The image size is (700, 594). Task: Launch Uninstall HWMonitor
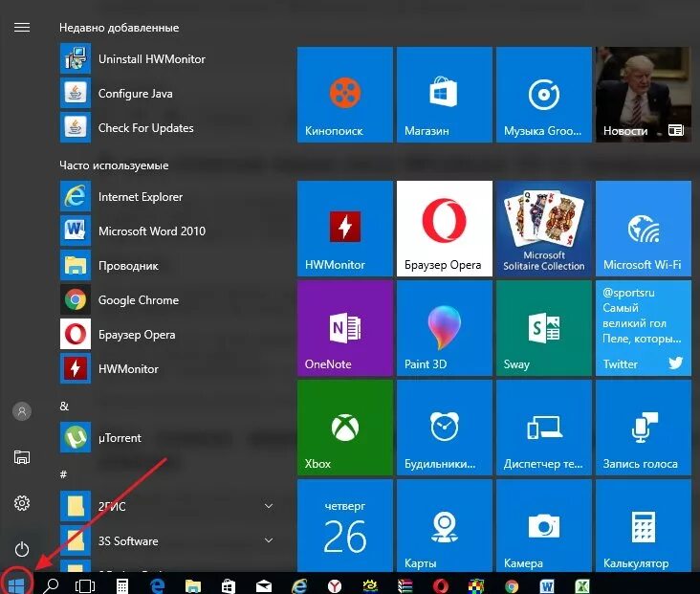[x=133, y=59]
